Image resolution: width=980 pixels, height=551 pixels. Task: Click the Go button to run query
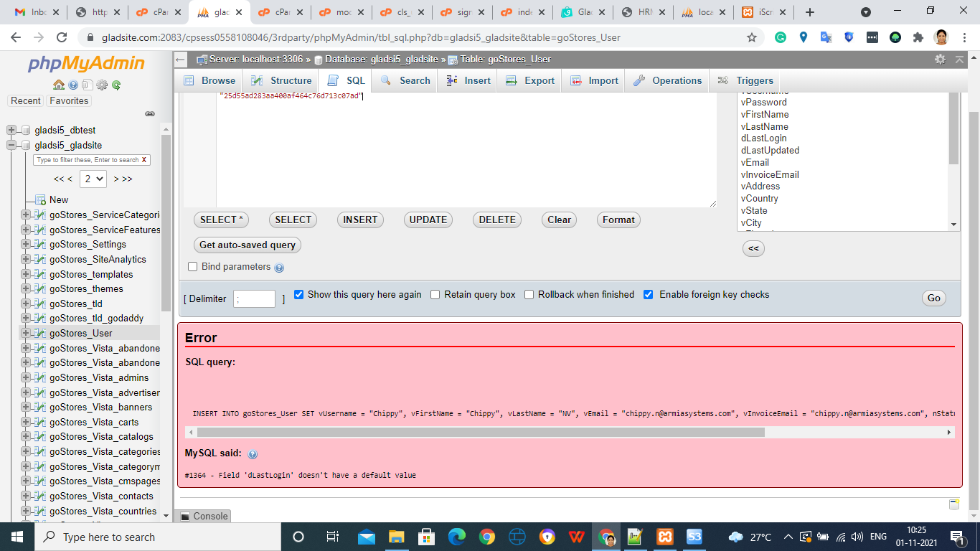pos(933,298)
